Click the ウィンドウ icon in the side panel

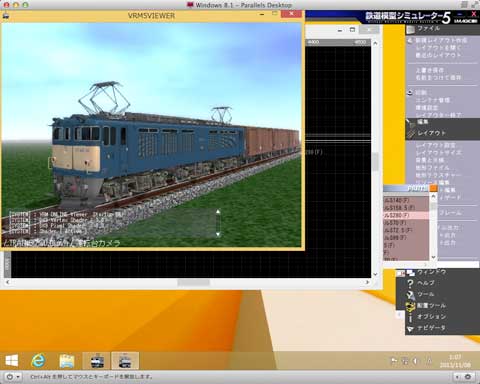coord(410,273)
